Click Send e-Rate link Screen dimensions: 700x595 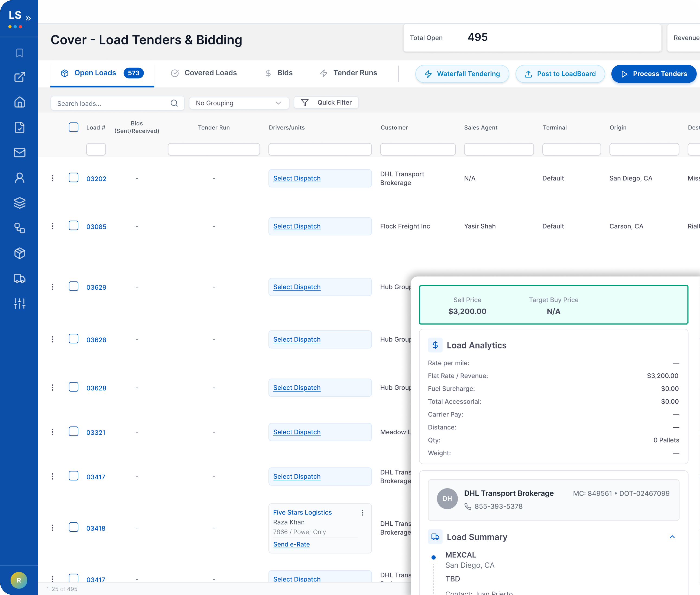click(x=291, y=544)
